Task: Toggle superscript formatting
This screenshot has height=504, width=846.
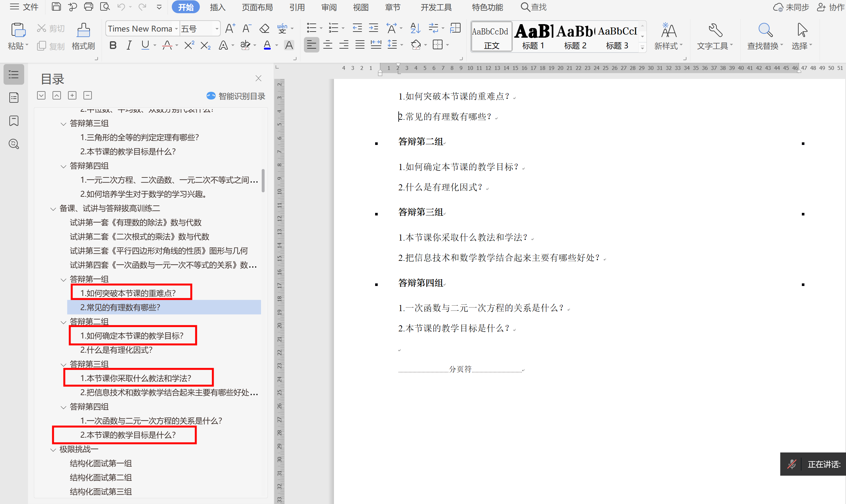Action: click(x=189, y=45)
